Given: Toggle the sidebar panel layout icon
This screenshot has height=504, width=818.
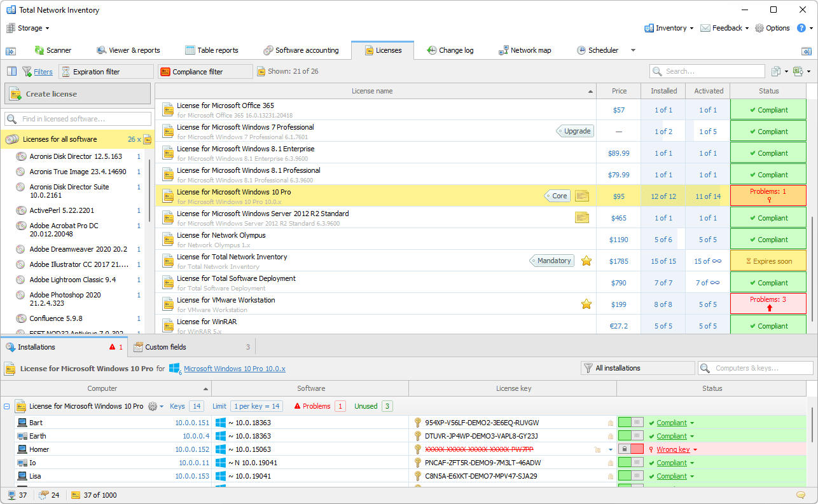Looking at the screenshot, I should (11, 71).
